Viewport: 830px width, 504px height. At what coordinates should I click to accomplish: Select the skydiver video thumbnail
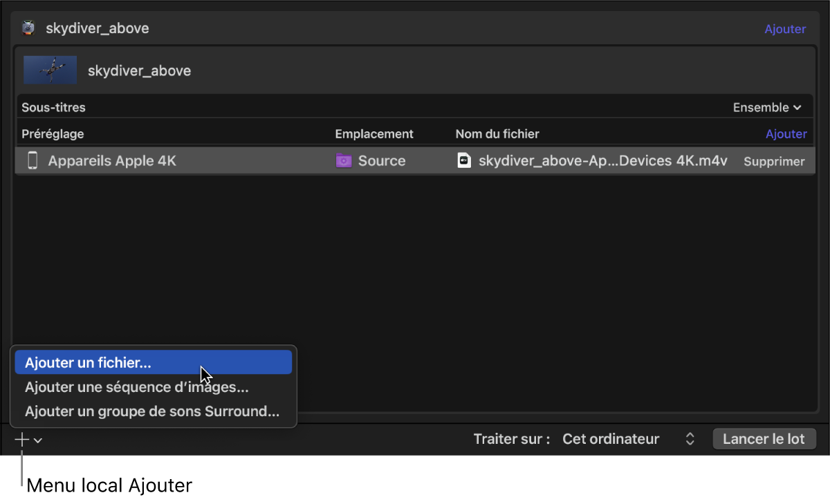click(x=50, y=71)
